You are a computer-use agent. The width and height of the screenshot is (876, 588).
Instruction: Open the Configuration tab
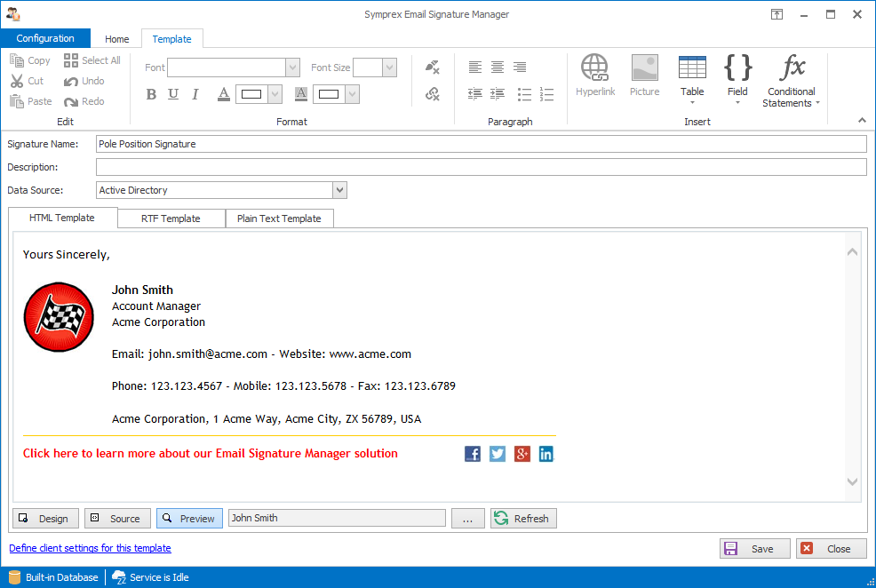(45, 38)
